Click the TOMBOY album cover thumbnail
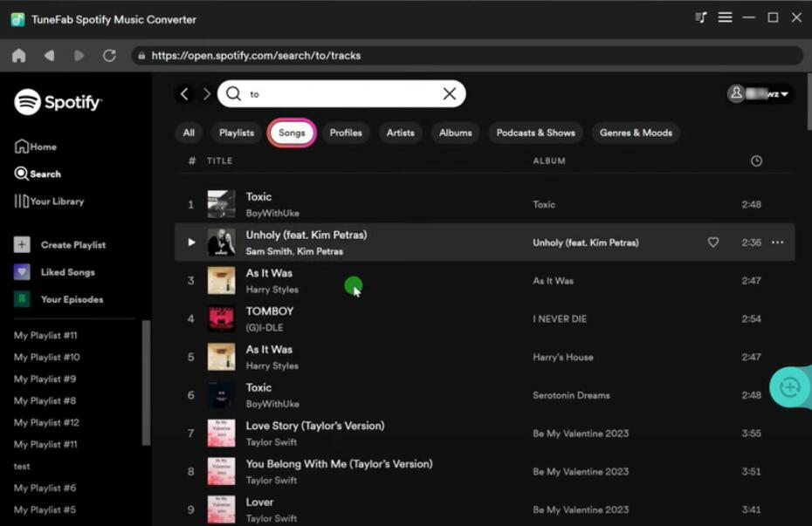 click(x=221, y=318)
